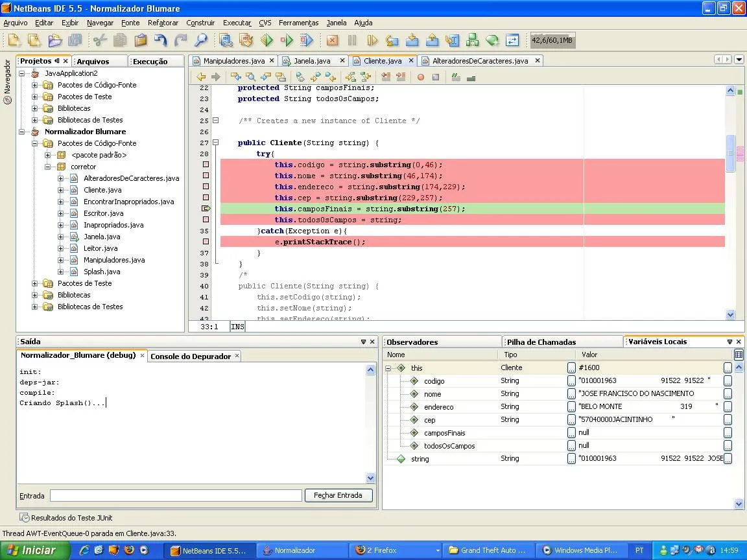Click the Pause debugger icon in the toolbar
The image size is (747, 560).
[x=352, y=41]
